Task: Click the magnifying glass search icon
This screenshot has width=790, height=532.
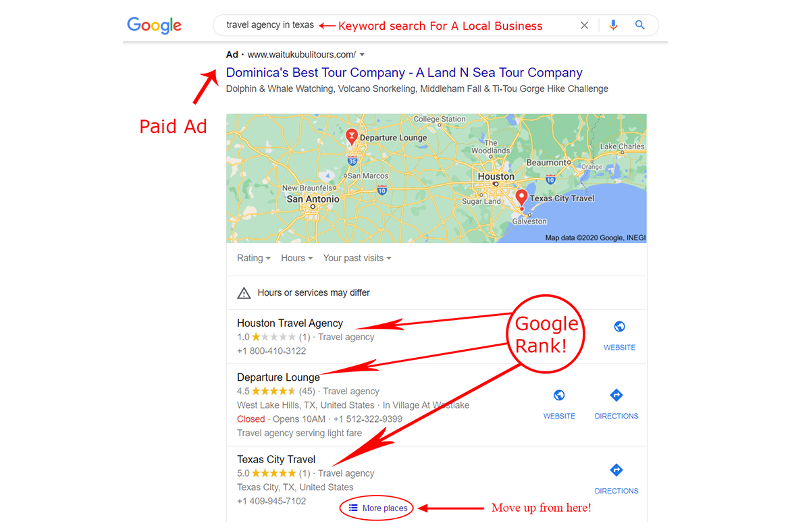Action: 640,25
